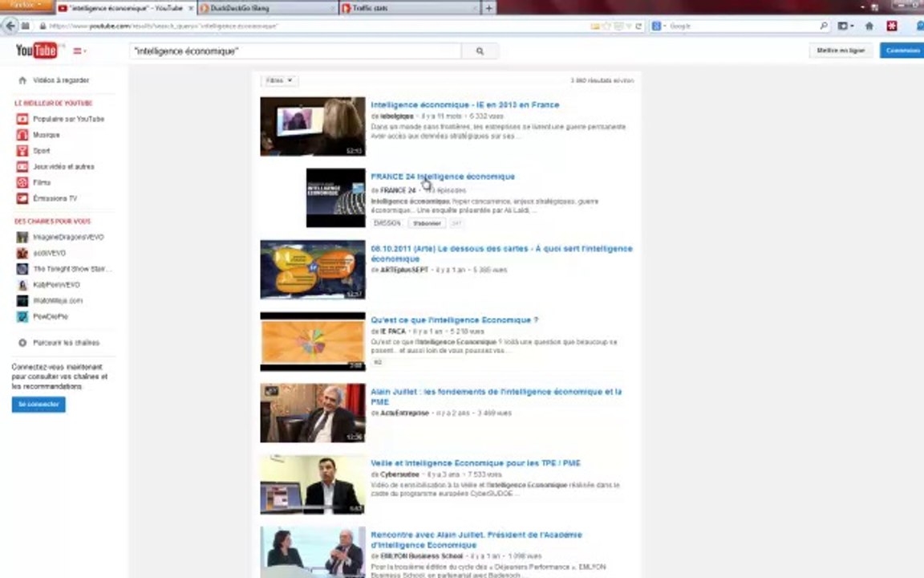Click the browser Back arrow
The image size is (924, 578).
coord(10,26)
